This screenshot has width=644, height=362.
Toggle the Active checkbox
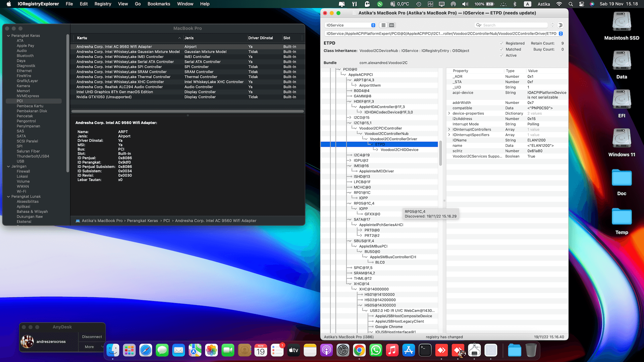click(501, 55)
